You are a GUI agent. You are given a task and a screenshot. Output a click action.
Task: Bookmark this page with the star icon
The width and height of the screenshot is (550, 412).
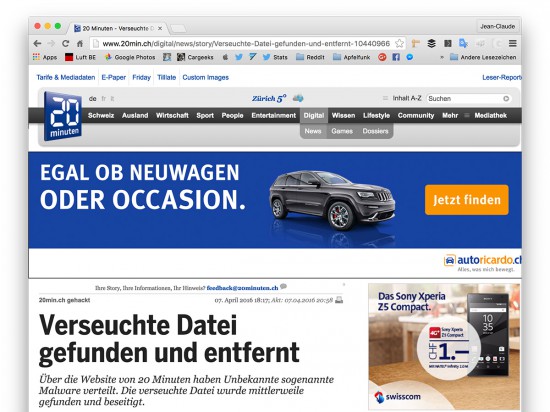399,43
